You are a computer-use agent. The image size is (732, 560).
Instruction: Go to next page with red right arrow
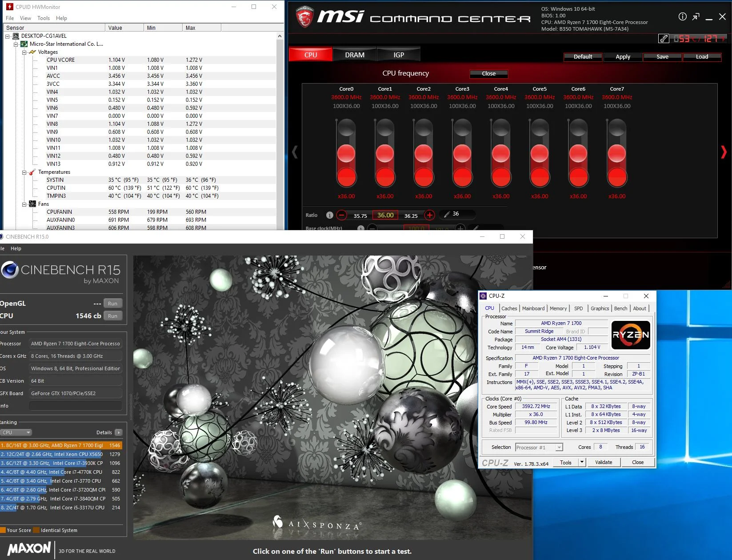tap(724, 152)
